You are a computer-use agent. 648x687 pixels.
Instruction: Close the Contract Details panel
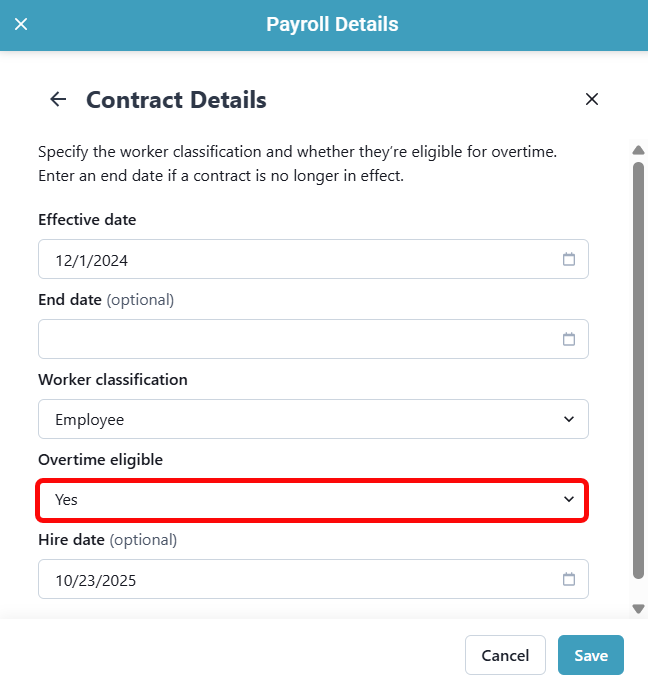tap(591, 99)
